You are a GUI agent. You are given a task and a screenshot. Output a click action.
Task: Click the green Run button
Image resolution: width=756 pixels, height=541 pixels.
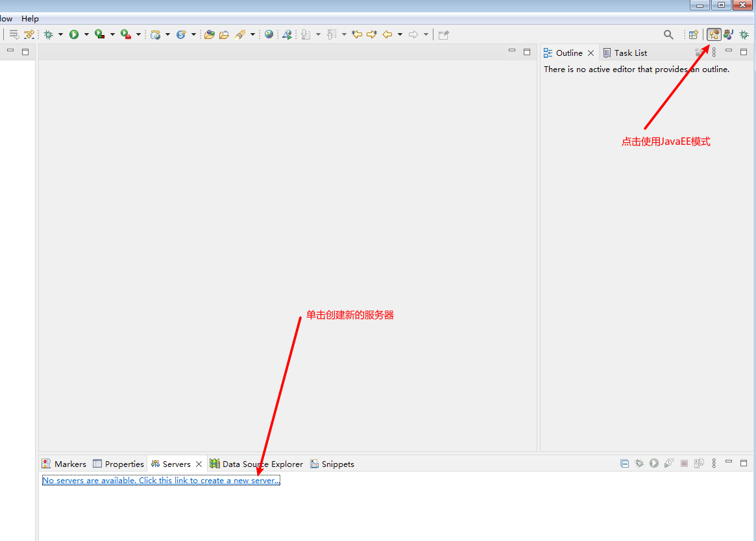74,34
